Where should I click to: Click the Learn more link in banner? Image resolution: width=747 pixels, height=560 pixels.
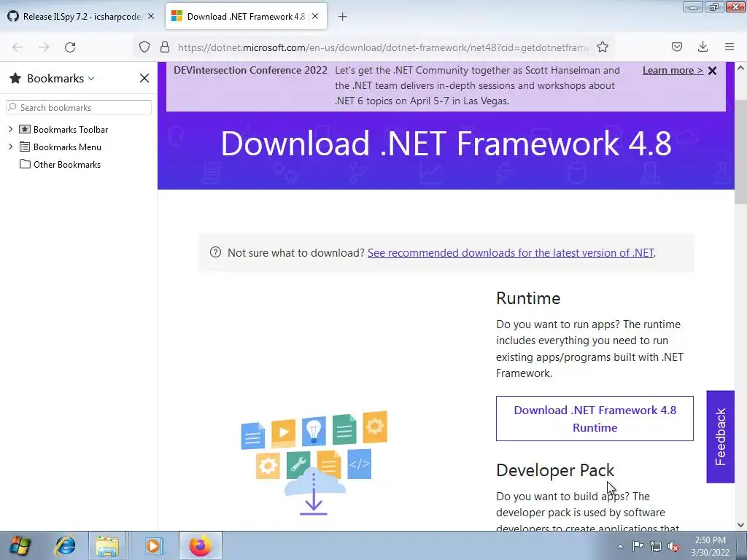point(673,71)
